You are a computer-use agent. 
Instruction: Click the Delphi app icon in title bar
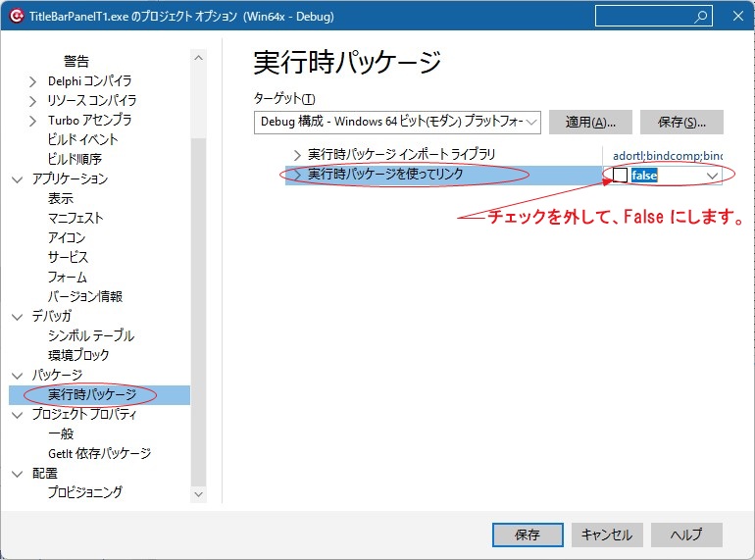click(16, 16)
